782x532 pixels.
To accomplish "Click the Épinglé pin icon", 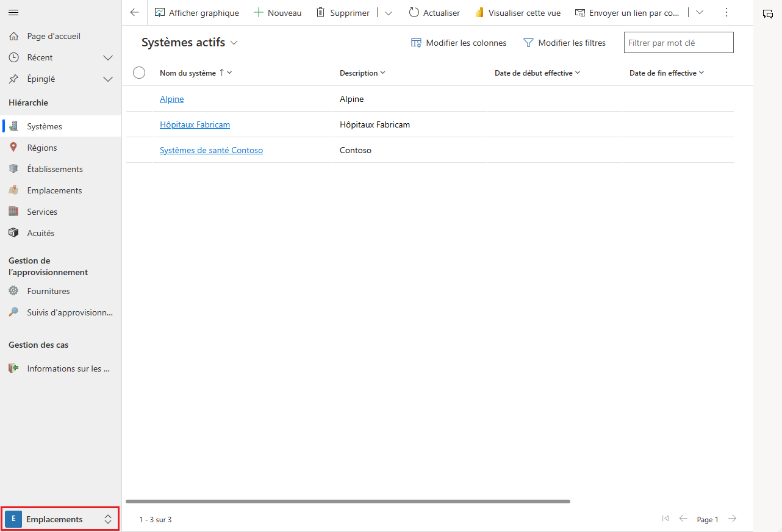I will (x=14, y=79).
